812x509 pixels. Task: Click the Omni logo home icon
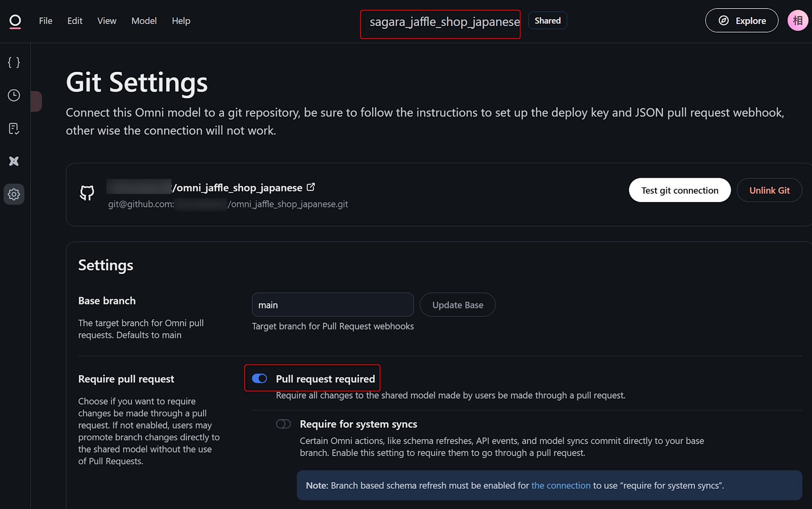pos(15,21)
